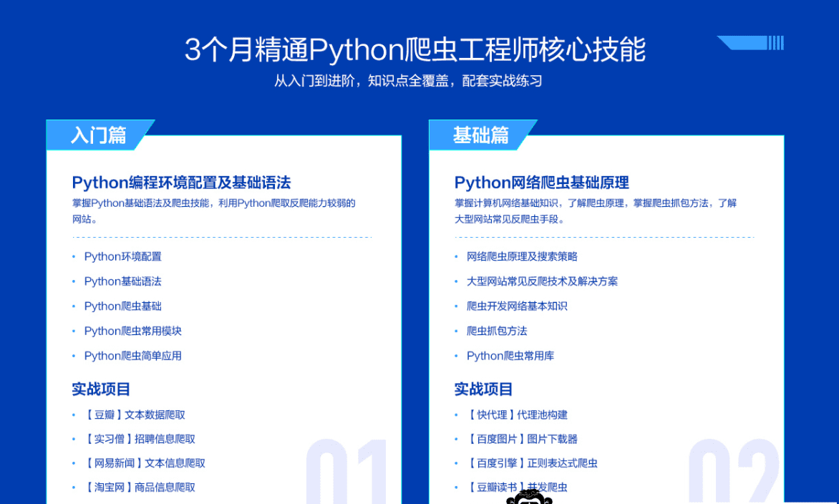Viewport: 839px width, 504px height.
Task: Open the Python基础语法 list item
Action: click(x=122, y=281)
